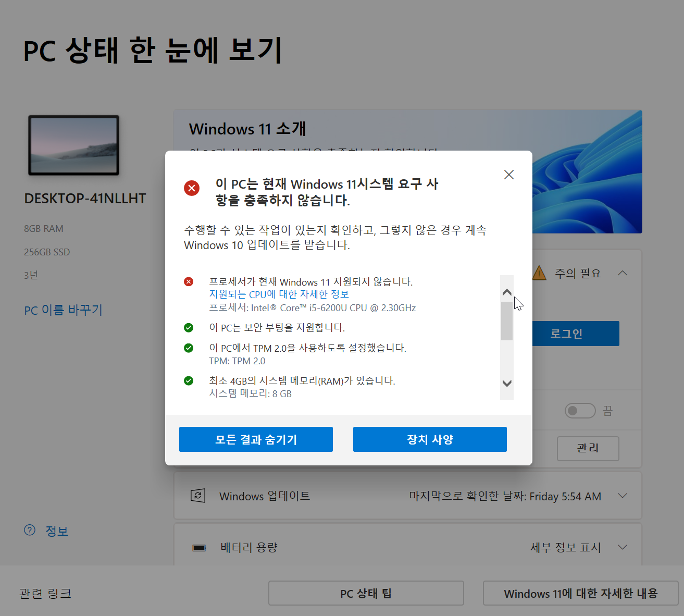Screen dimensions: 684x616
Task: Click the processor Intel Core i5-6200U text
Action: tap(313, 308)
